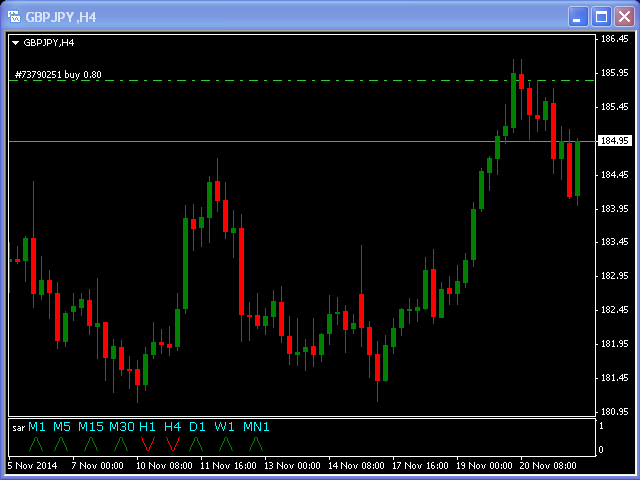This screenshot has height=480, width=640.
Task: Click the green up arrow under W1
Action: tap(226, 444)
